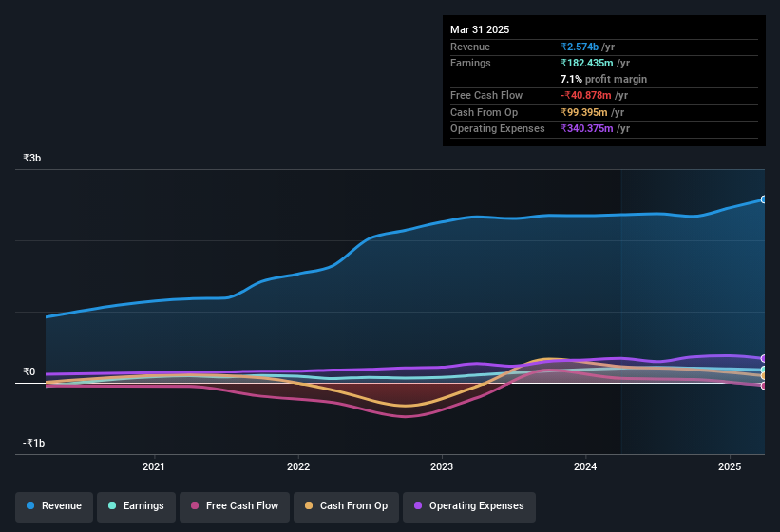Click the Revenue label in the tooltip
This screenshot has height=532, width=780.
pyautogui.click(x=470, y=47)
